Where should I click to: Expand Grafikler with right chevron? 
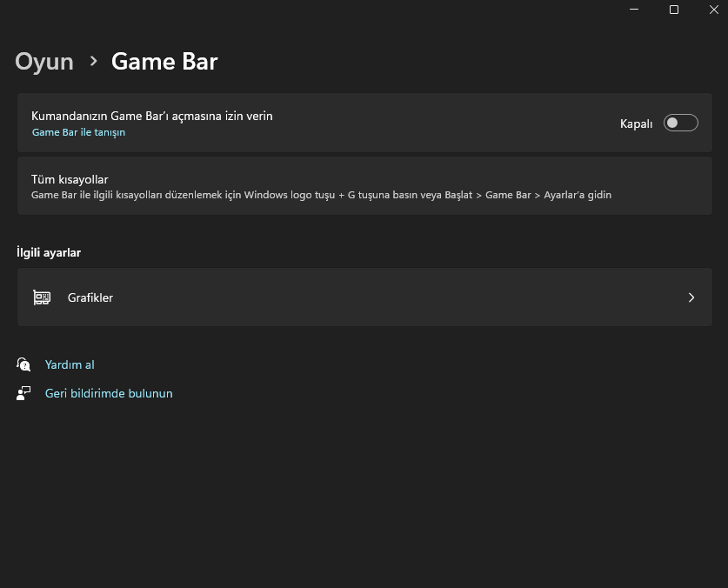click(x=691, y=297)
